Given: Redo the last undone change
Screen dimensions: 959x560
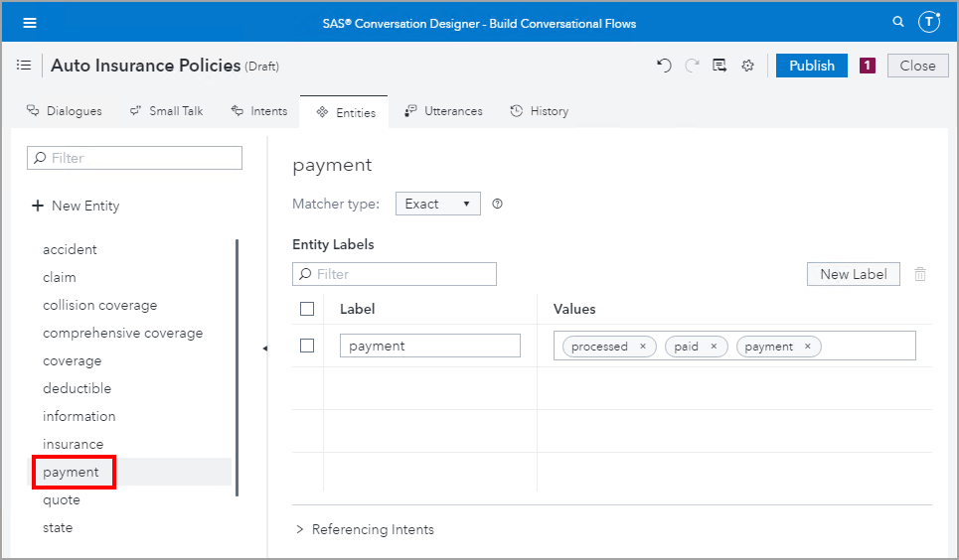Looking at the screenshot, I should pyautogui.click(x=692, y=66).
